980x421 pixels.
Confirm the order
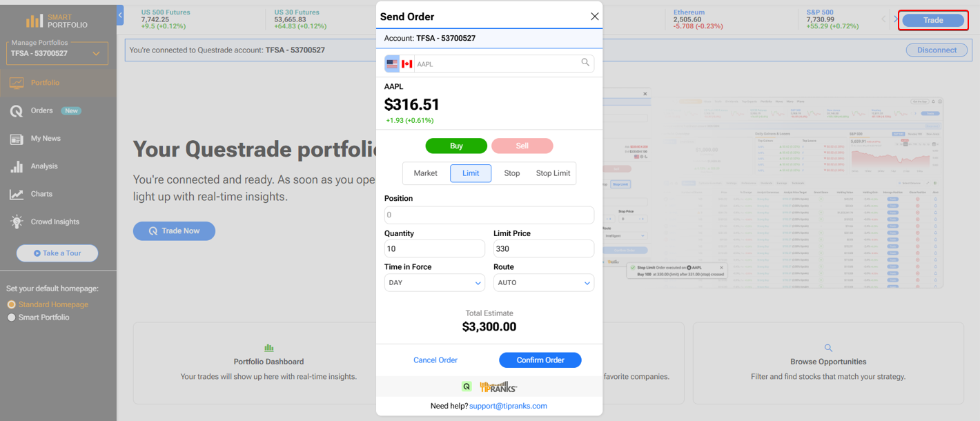coord(540,360)
